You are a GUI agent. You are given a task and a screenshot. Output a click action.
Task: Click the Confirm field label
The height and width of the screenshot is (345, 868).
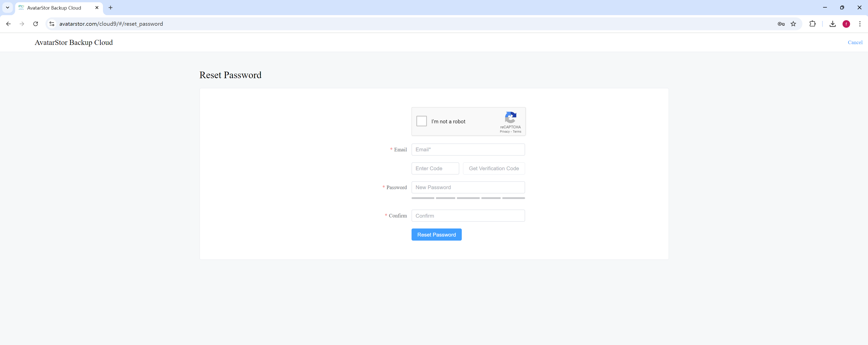398,216
